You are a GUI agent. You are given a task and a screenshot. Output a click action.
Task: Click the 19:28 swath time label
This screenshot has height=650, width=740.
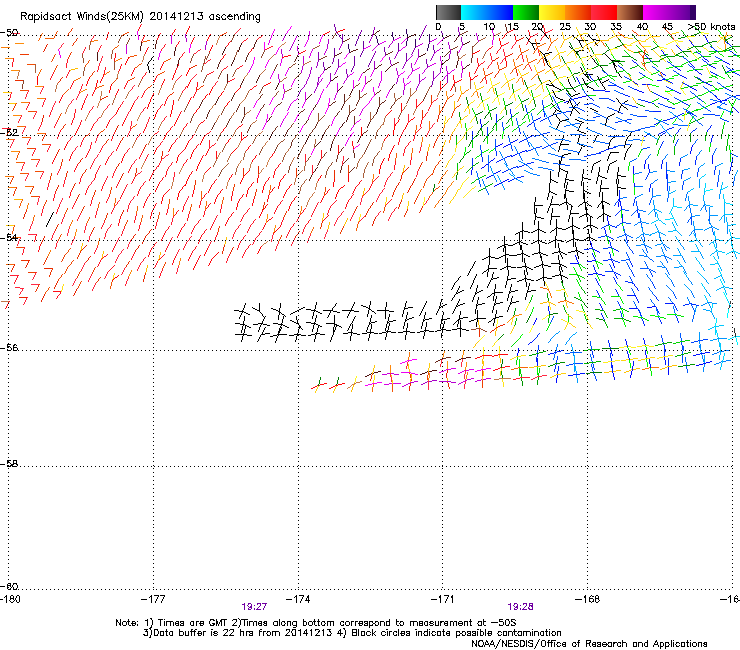click(521, 607)
